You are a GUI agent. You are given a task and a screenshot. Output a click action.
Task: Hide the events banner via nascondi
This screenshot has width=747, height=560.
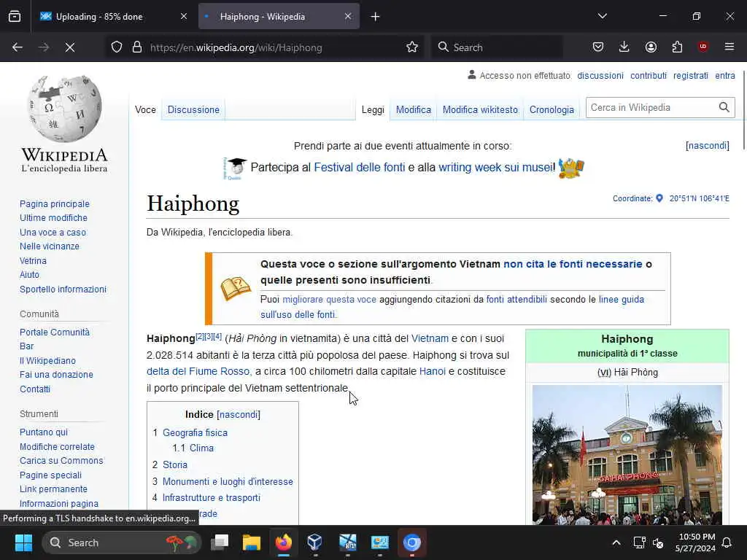pos(708,146)
